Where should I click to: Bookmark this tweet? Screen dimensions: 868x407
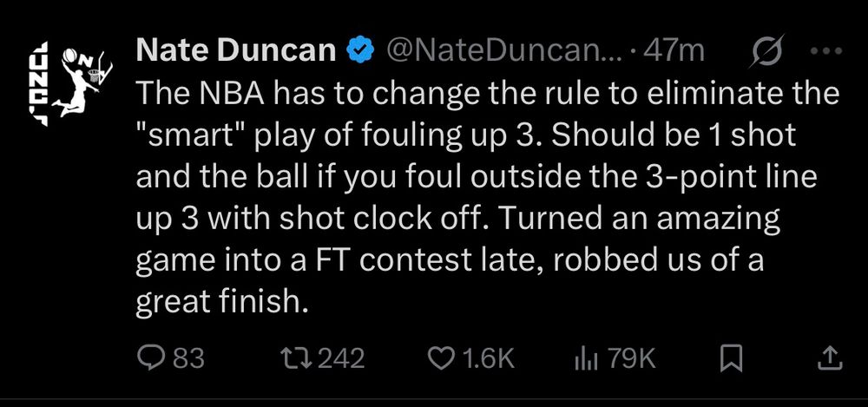click(732, 357)
